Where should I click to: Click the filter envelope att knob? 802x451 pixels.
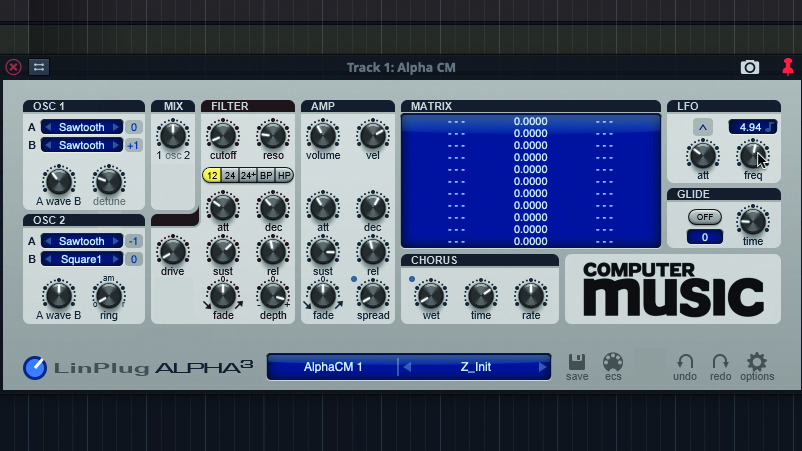click(223, 207)
